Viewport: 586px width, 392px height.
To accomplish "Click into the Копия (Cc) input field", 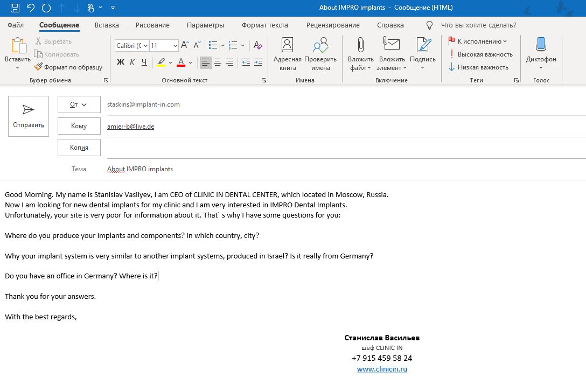I will click(x=345, y=148).
